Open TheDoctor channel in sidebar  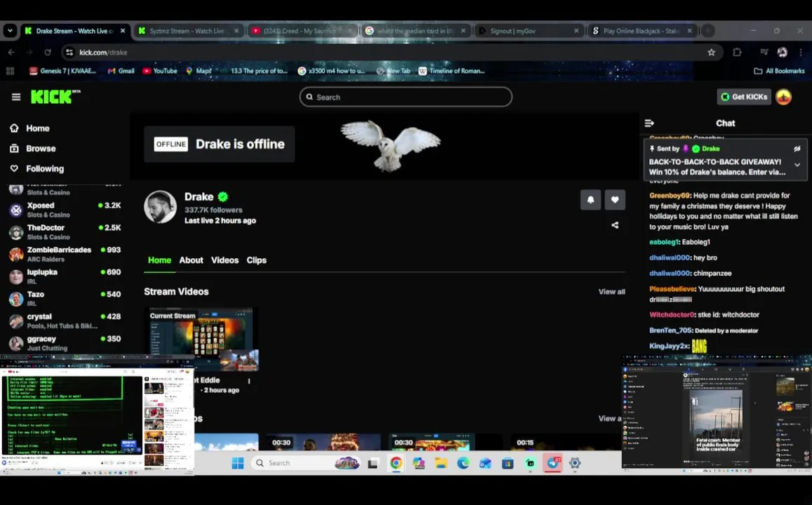pos(65,231)
